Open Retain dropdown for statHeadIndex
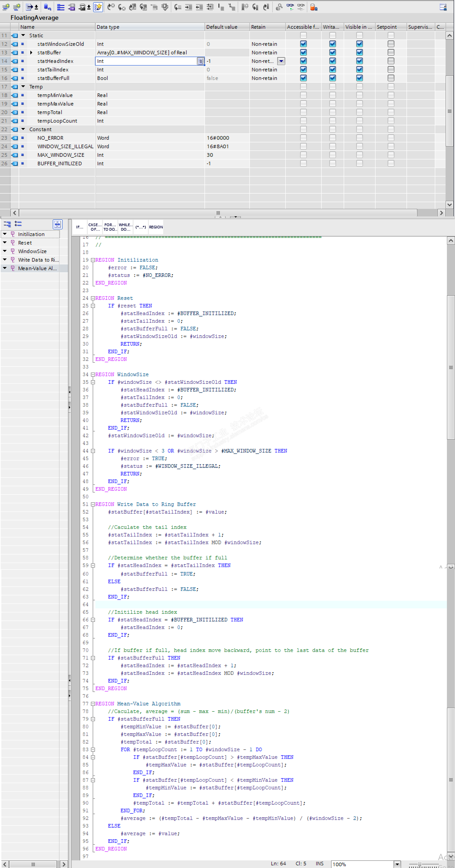The width and height of the screenshot is (455, 868). (281, 61)
